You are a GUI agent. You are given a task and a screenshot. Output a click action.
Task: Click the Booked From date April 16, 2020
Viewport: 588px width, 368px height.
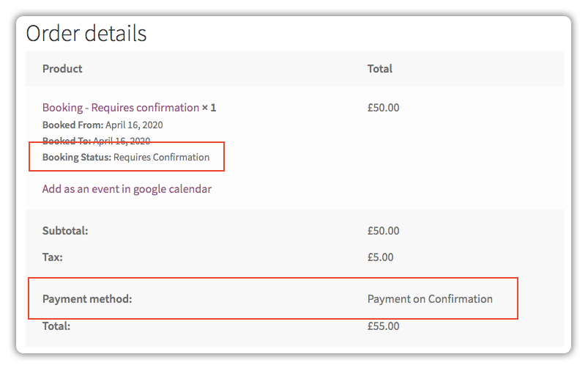[x=134, y=125]
